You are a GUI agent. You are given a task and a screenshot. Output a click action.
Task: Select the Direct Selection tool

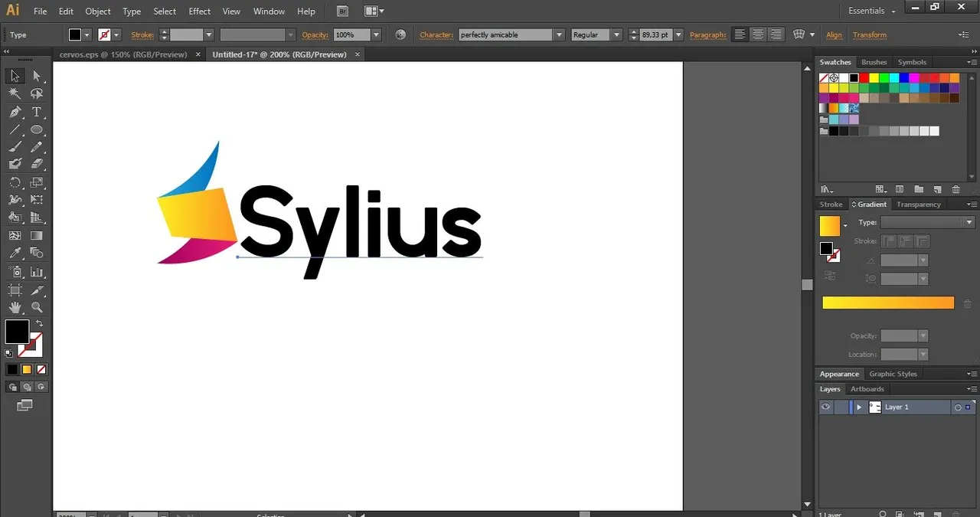click(37, 76)
